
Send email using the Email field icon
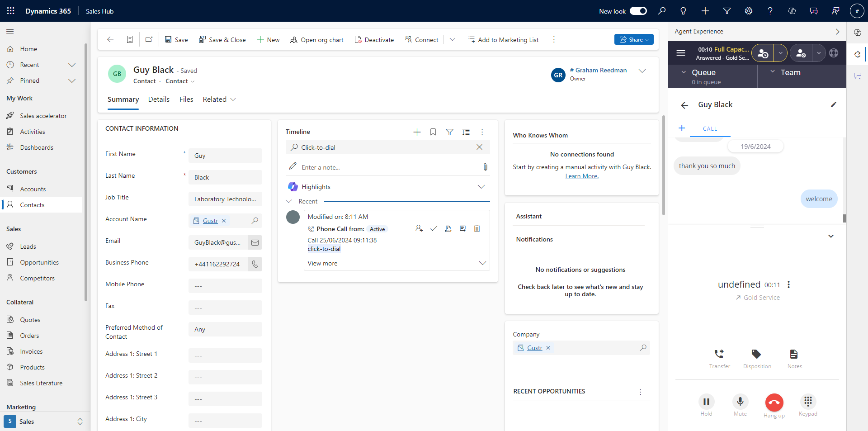(x=255, y=242)
